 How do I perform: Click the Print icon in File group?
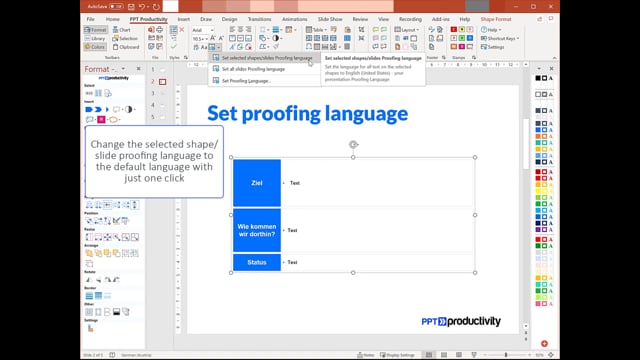point(160,30)
